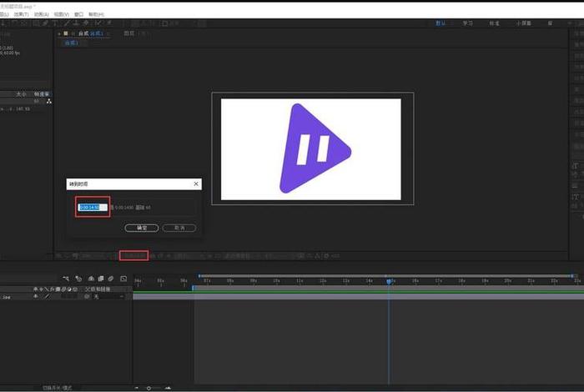Click the 切换开关/模式 button
This screenshot has width=584, height=392.
[x=57, y=388]
